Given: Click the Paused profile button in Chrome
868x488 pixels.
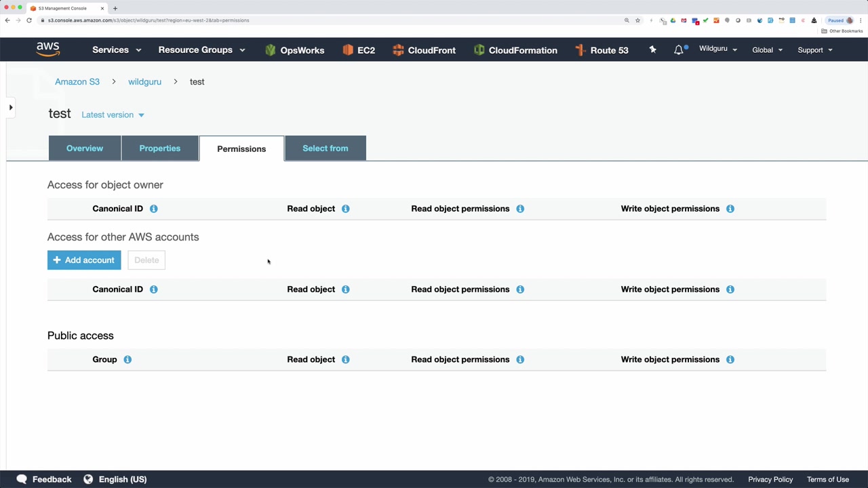Looking at the screenshot, I should (840, 20).
